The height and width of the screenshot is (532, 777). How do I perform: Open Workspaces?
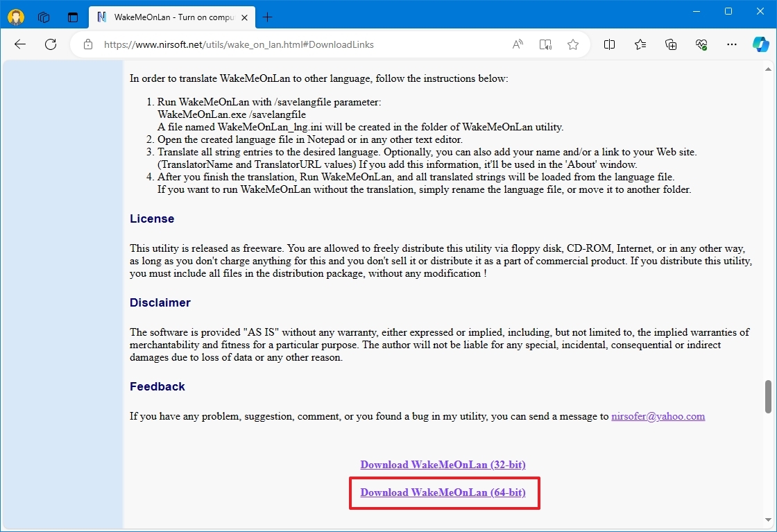[x=43, y=17]
